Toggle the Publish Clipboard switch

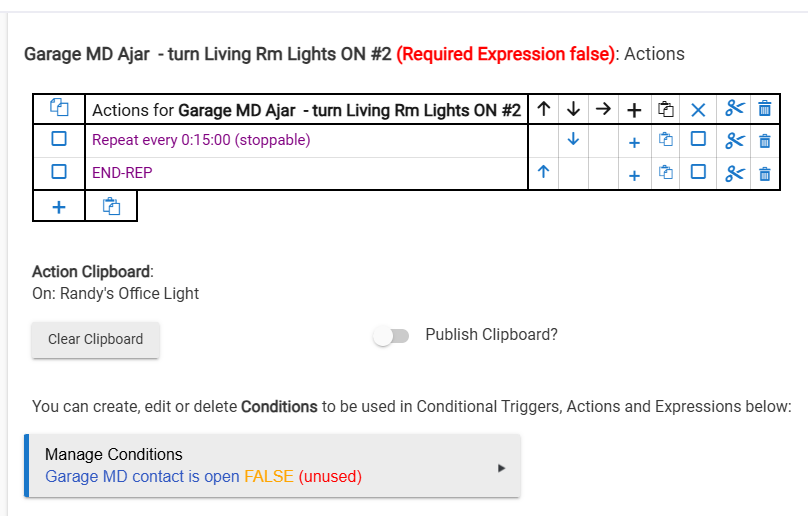pyautogui.click(x=391, y=337)
